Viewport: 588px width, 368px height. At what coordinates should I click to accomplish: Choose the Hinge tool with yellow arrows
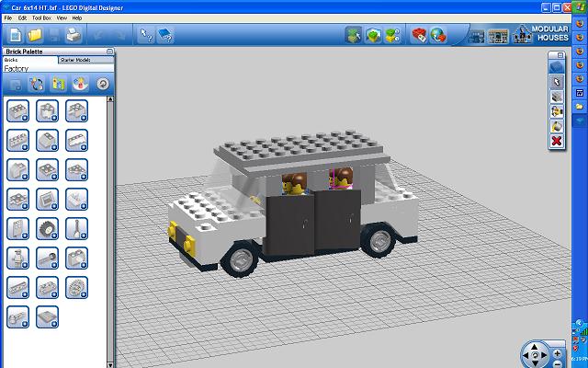click(x=557, y=111)
